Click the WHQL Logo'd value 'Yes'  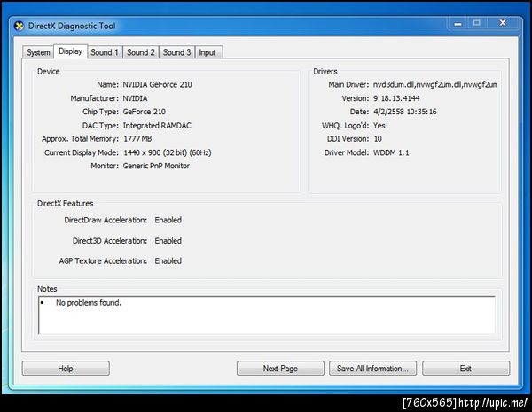[x=379, y=126]
